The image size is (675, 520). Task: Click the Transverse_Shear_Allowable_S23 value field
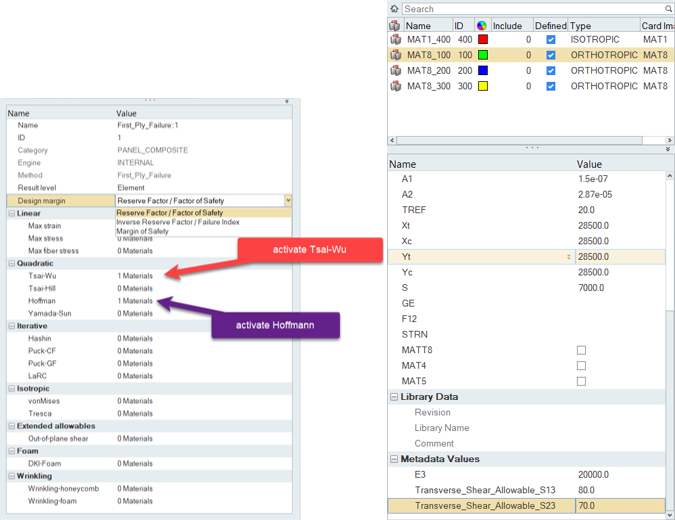pos(620,506)
